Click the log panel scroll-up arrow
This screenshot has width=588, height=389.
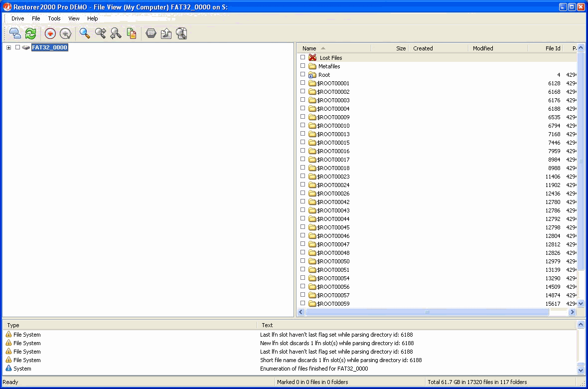tap(581, 325)
